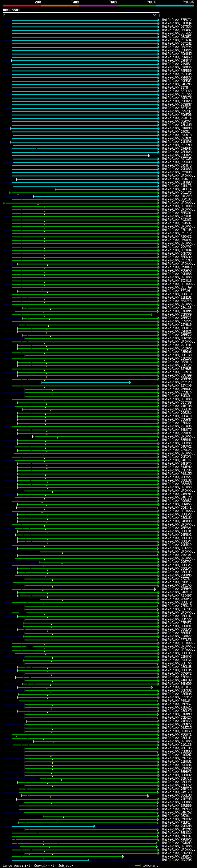197x868 pixels.
Task: Click the orange ~40% identity legend segment
Action: click(60, 6)
